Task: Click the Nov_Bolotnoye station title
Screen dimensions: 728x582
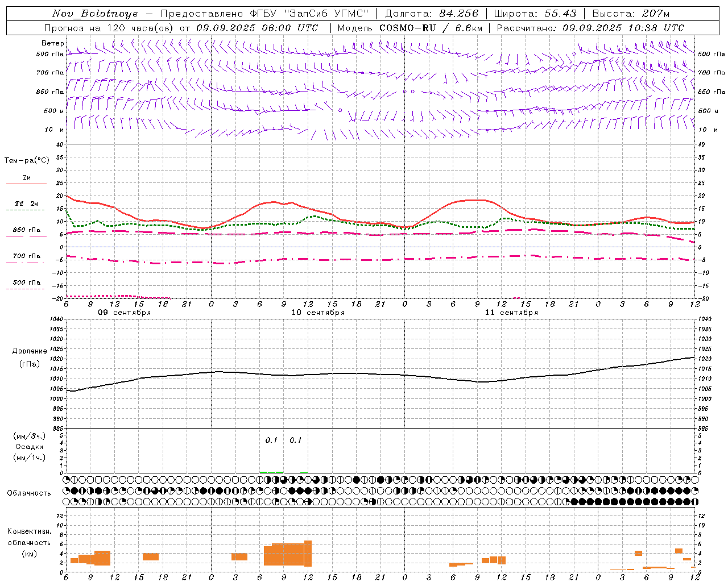Action: [95, 14]
